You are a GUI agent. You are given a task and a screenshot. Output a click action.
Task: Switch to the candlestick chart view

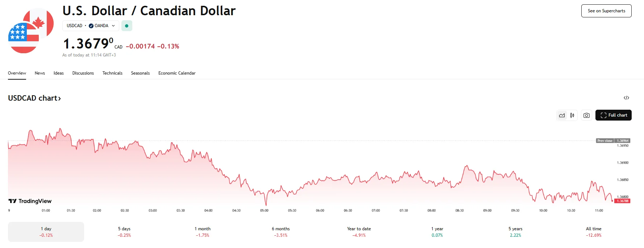[572, 115]
